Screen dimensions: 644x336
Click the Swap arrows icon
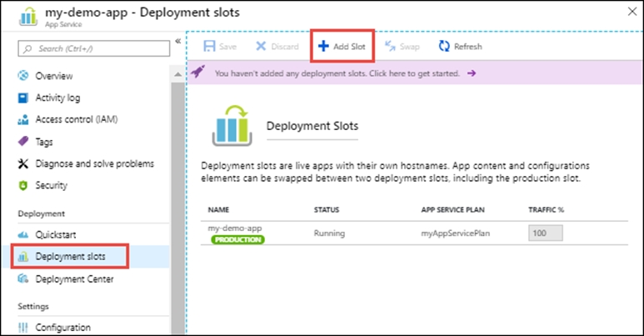tap(389, 47)
